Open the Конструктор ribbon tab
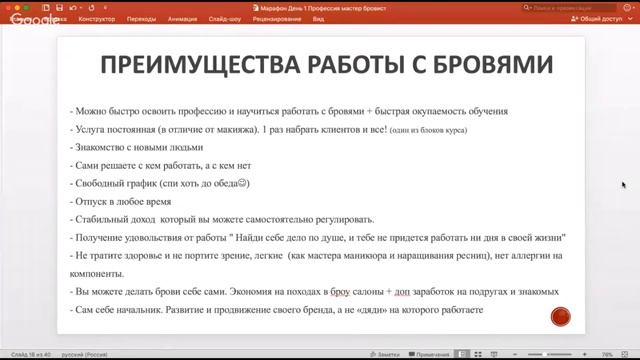 point(97,19)
